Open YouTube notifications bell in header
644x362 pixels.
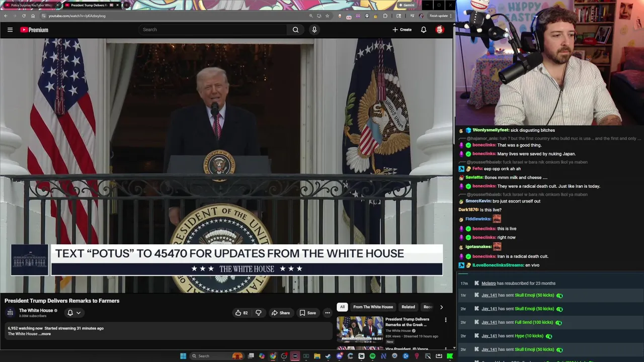click(x=424, y=30)
